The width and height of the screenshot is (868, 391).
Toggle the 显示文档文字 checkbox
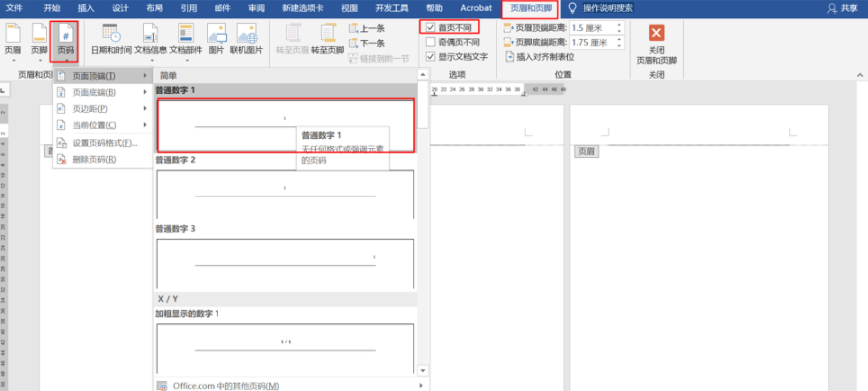pyautogui.click(x=431, y=57)
